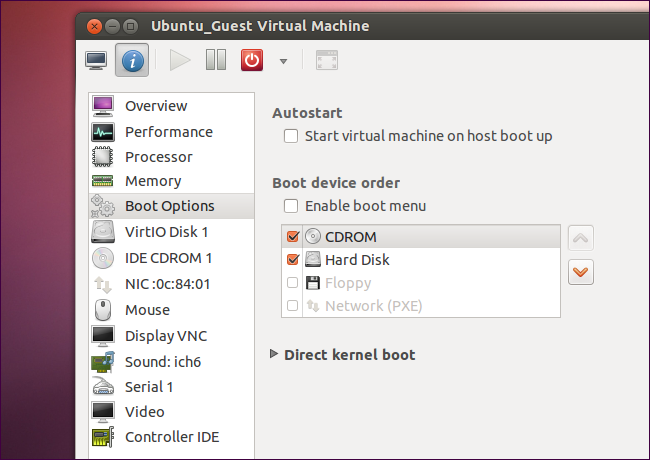Uncheck CDROM in boot device order
The height and width of the screenshot is (460, 650).
coord(293,237)
